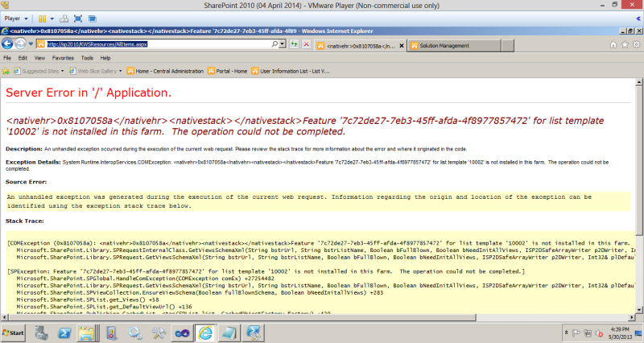Open the gear settings taskbar icon
Image resolution: width=644 pixels, height=343 pixels.
pyautogui.click(x=134, y=333)
